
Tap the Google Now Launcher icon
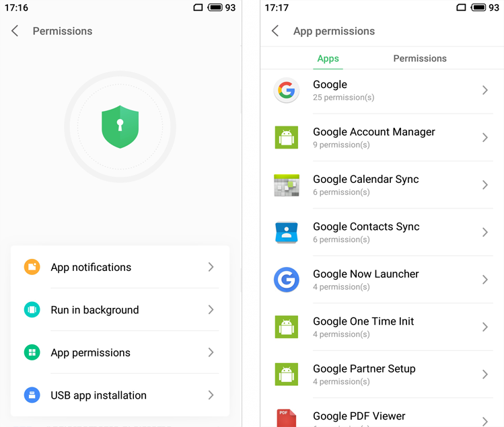click(287, 280)
